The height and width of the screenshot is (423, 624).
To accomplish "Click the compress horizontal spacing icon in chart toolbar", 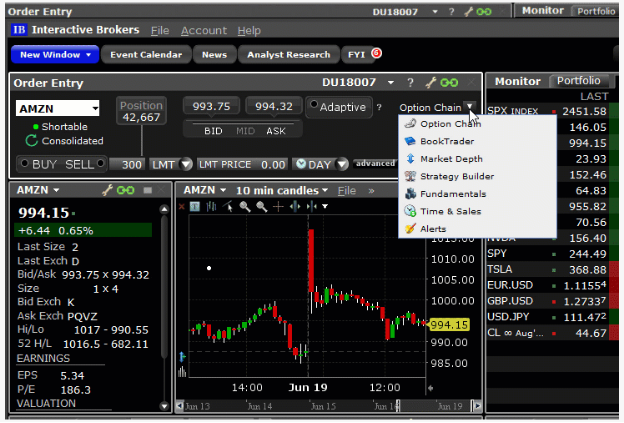I will pyautogui.click(x=311, y=206).
